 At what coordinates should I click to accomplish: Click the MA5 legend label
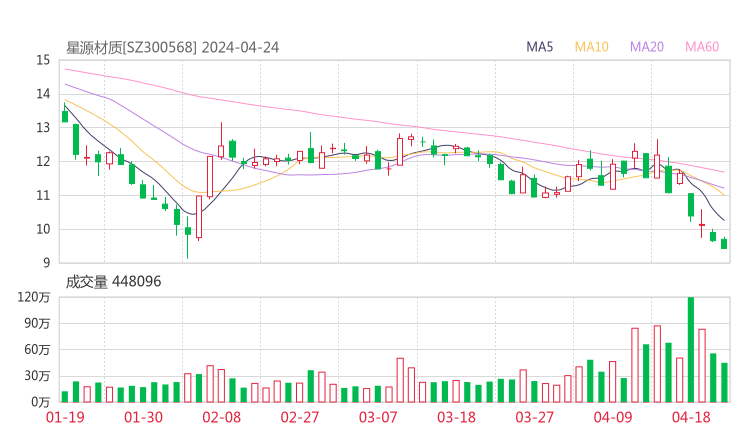539,47
